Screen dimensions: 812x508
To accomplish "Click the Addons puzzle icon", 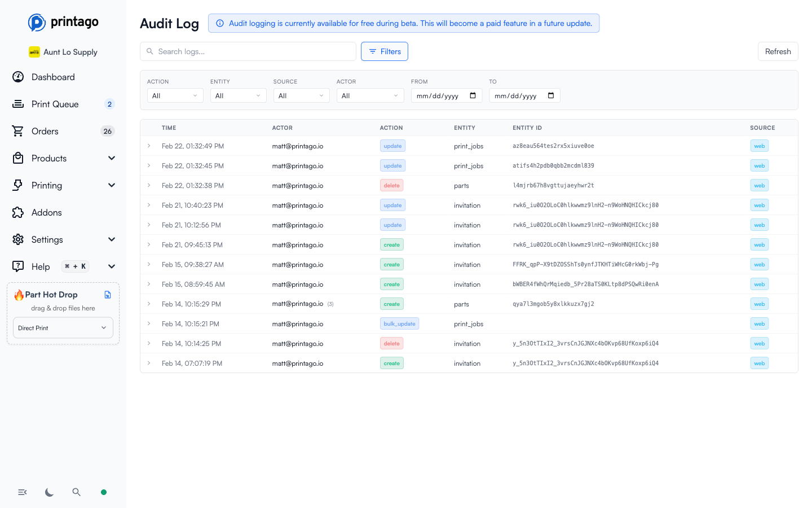I will coord(17,212).
